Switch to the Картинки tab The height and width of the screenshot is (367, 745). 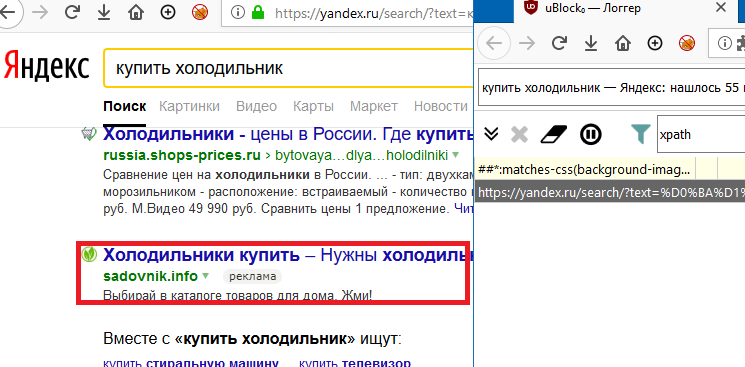point(189,106)
